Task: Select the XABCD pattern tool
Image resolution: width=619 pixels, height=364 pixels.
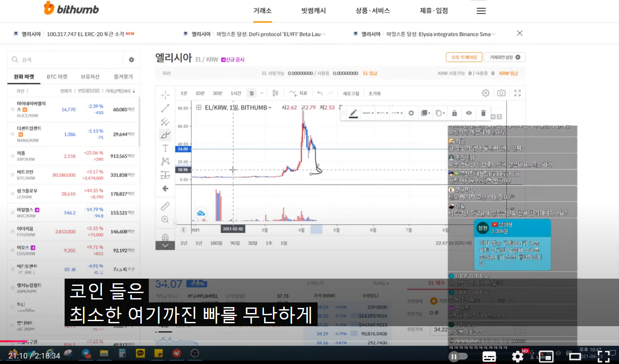Action: (x=165, y=161)
